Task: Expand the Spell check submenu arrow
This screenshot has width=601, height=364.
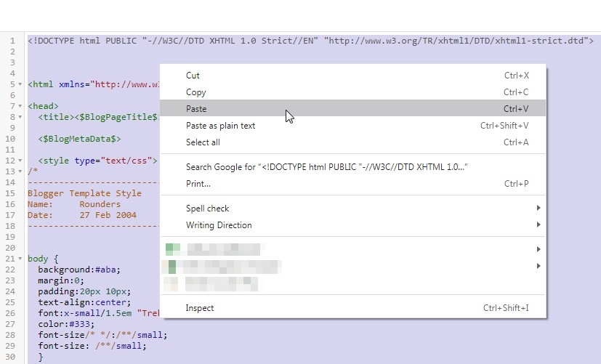Action: point(539,209)
